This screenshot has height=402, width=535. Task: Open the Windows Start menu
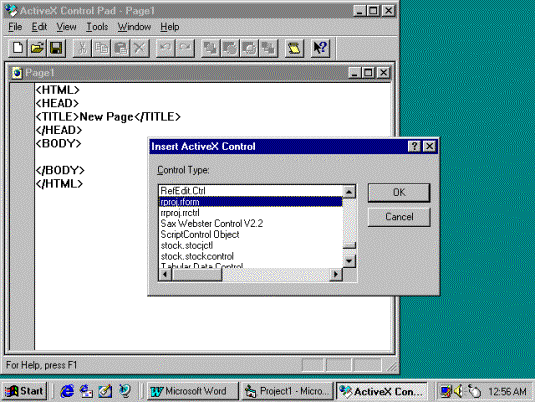[24, 391]
